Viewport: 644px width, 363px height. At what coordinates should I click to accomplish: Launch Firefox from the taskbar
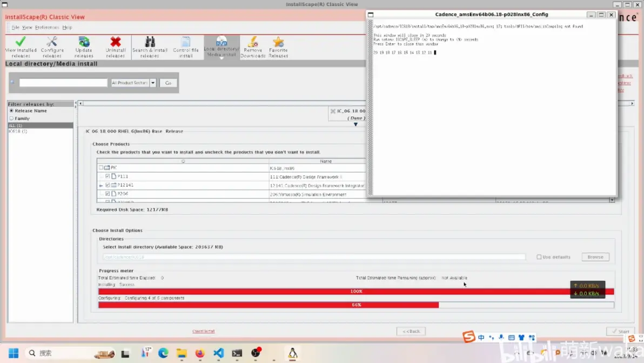click(x=200, y=353)
